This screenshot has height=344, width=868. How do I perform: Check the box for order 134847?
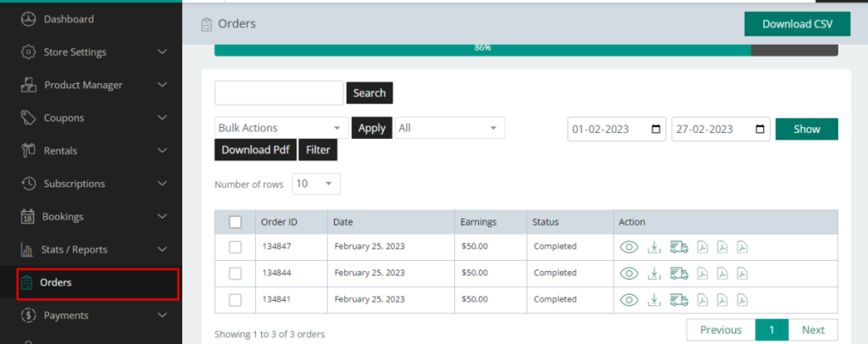[236, 247]
